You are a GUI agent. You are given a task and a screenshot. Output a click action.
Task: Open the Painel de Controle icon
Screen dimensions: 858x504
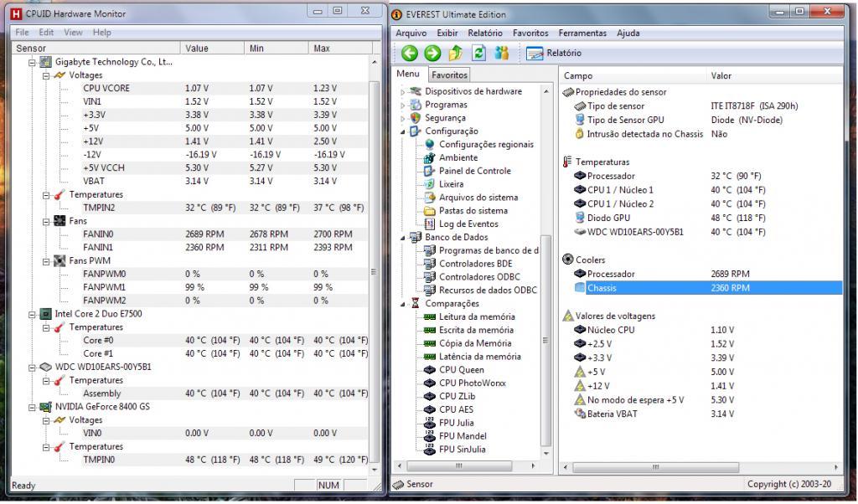430,171
